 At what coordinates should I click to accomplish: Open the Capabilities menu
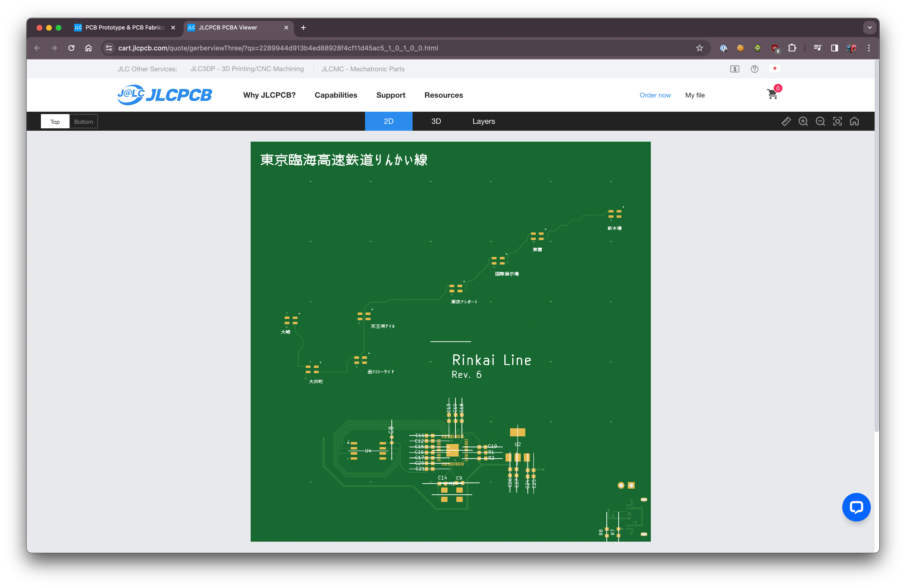point(336,95)
